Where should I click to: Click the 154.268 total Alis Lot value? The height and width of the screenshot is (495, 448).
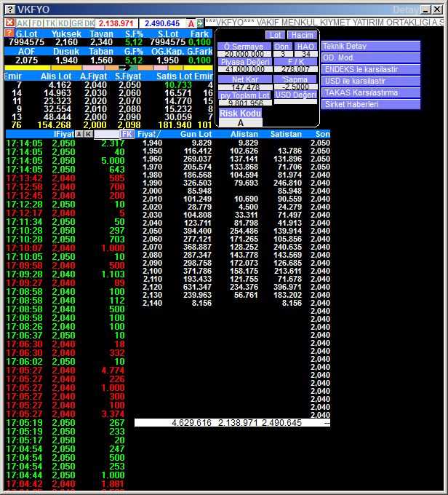click(54, 125)
